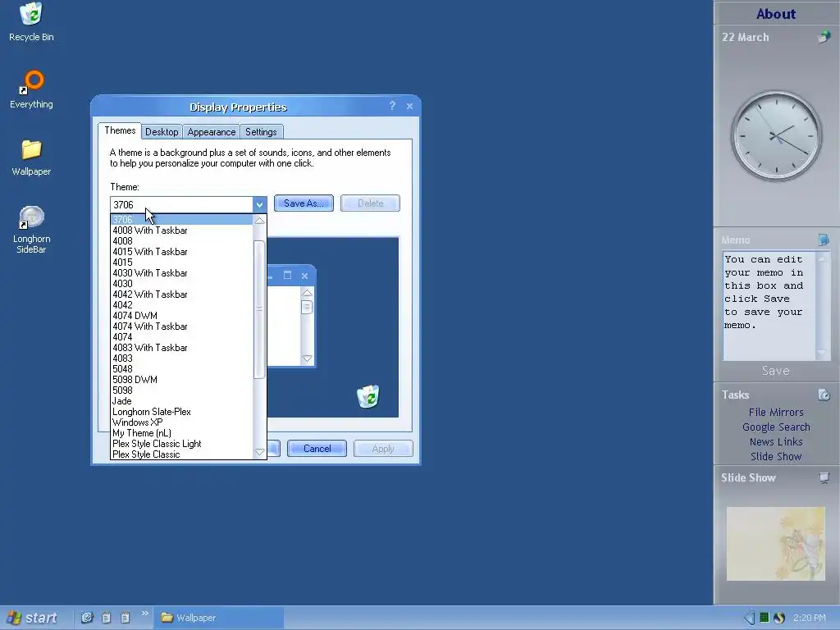
Task: Select the 3706 theme in list
Action: point(181,220)
